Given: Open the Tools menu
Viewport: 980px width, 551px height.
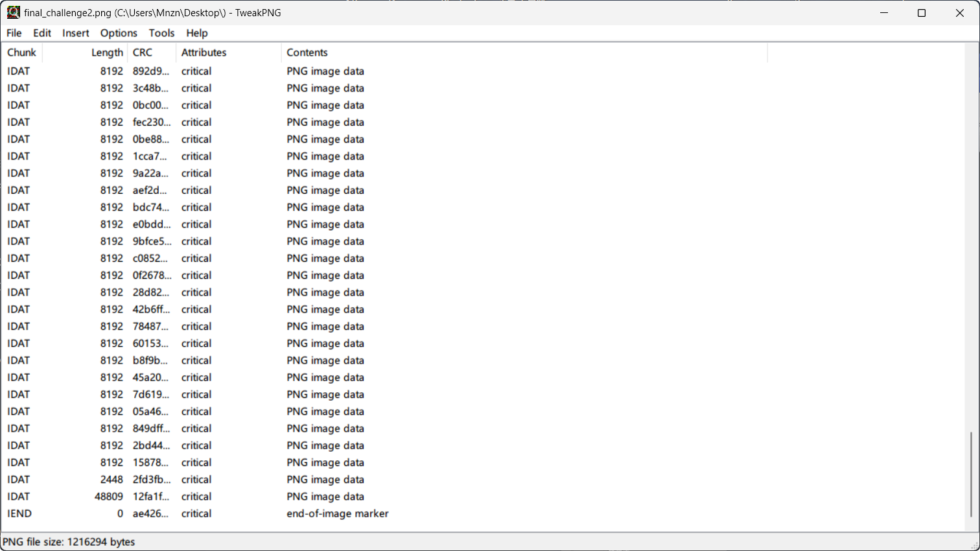Looking at the screenshot, I should pyautogui.click(x=161, y=33).
